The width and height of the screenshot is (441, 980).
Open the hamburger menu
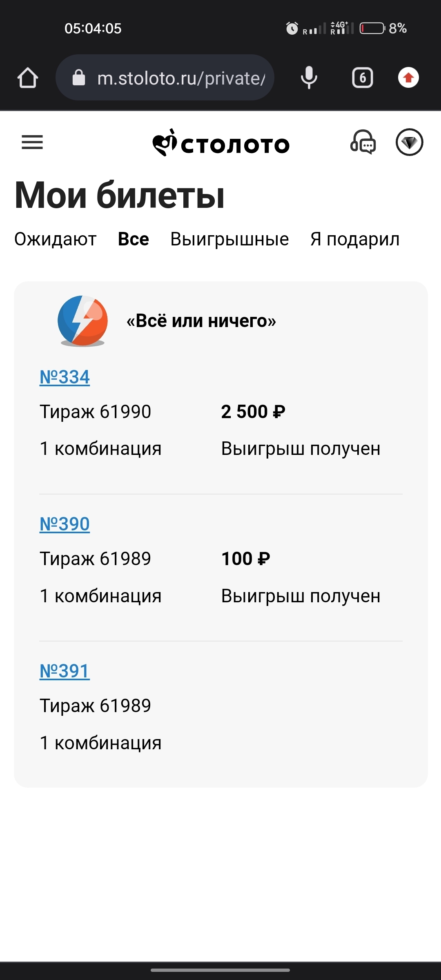[32, 143]
